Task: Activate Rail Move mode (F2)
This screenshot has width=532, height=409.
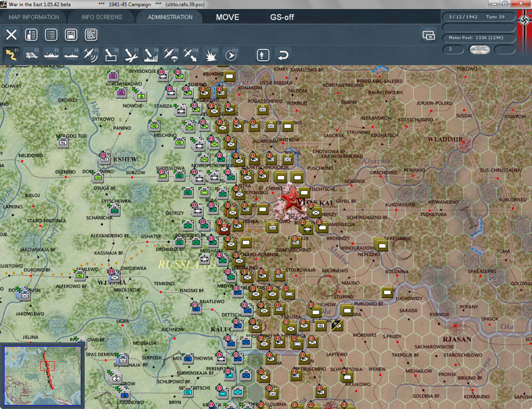Action: pos(32,55)
